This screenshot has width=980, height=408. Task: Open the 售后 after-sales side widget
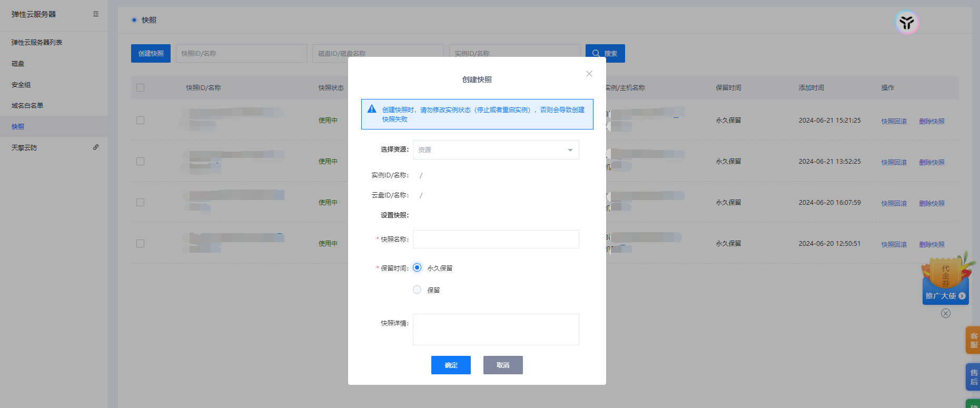coord(973,377)
